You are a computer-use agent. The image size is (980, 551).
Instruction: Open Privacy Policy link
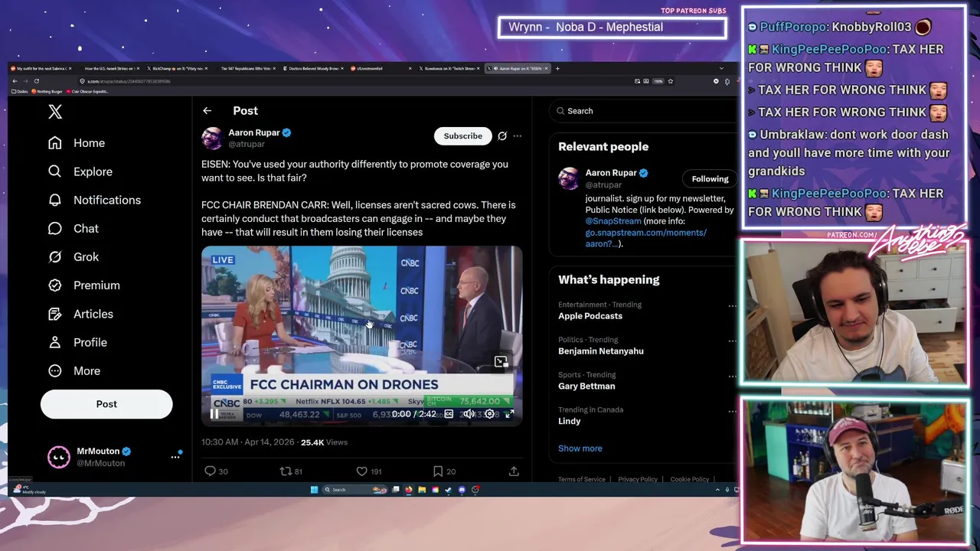[x=638, y=479]
